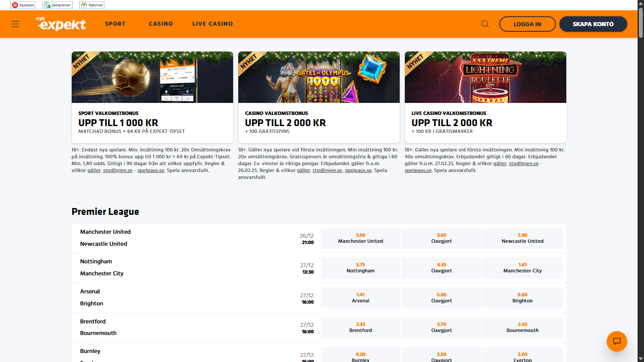Open the Gates of Olympus casino banner

[x=319, y=77]
